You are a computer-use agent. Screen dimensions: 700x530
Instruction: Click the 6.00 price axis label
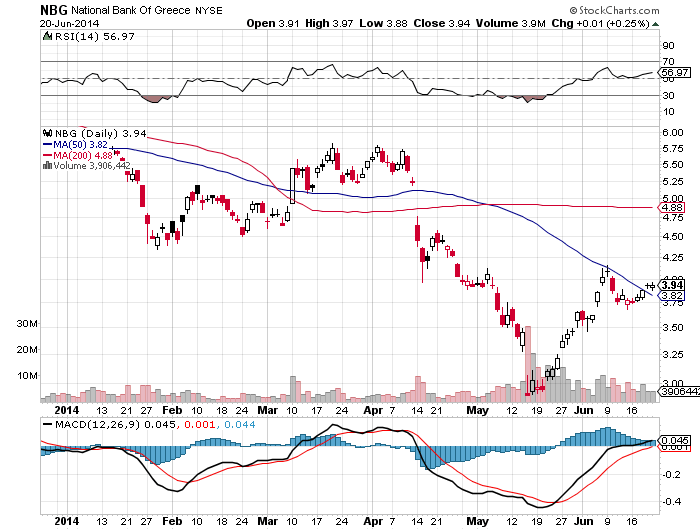(x=673, y=133)
